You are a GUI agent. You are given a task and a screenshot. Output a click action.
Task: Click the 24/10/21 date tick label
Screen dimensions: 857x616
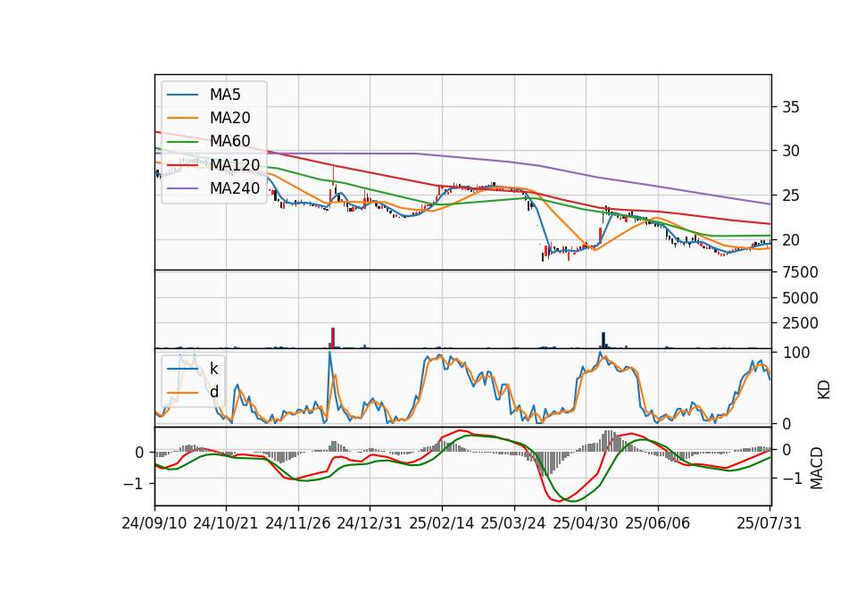tap(226, 523)
